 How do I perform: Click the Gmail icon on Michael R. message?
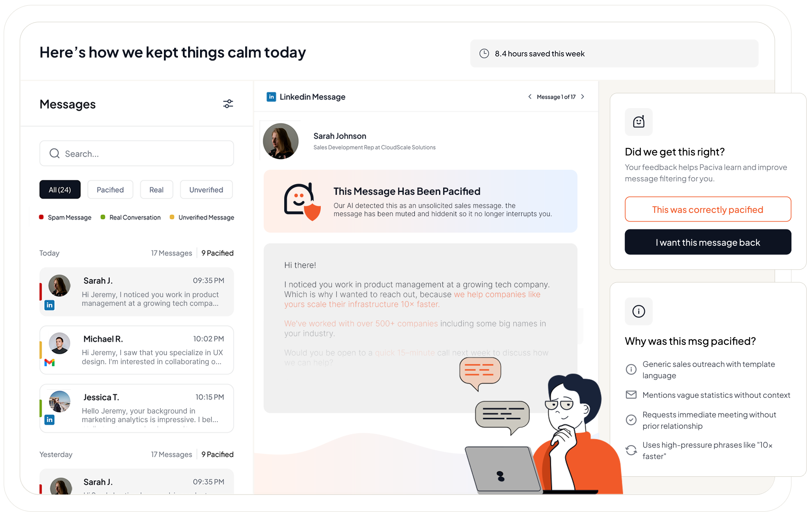[x=50, y=363]
